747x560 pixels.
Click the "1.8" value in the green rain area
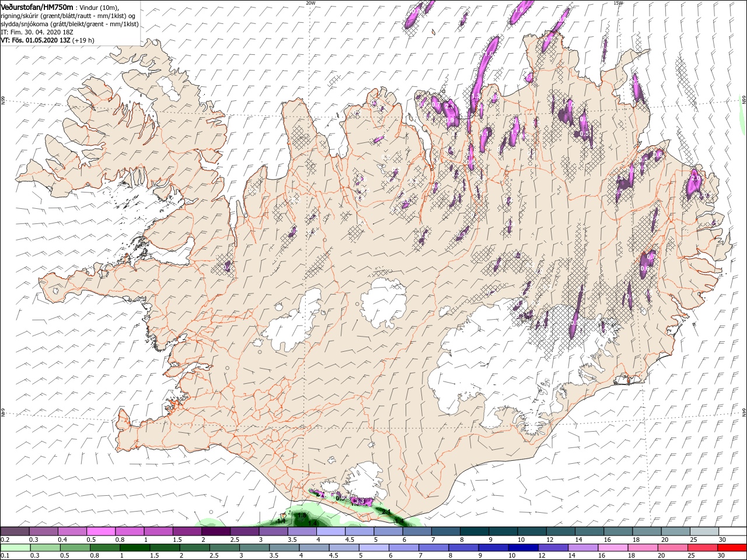point(302,515)
